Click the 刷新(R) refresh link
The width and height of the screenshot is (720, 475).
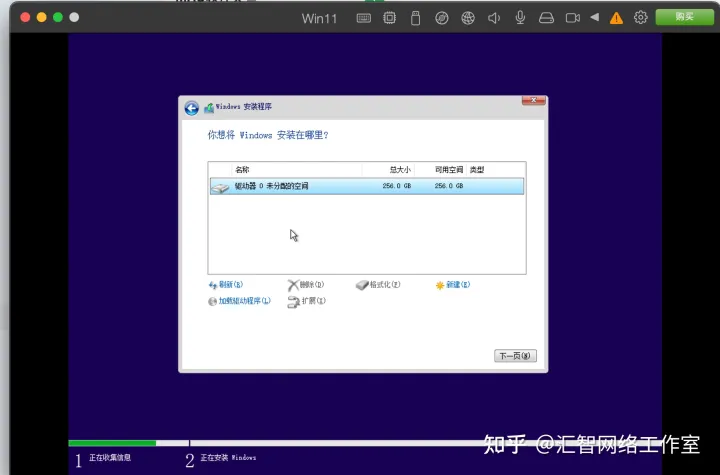click(x=225, y=285)
